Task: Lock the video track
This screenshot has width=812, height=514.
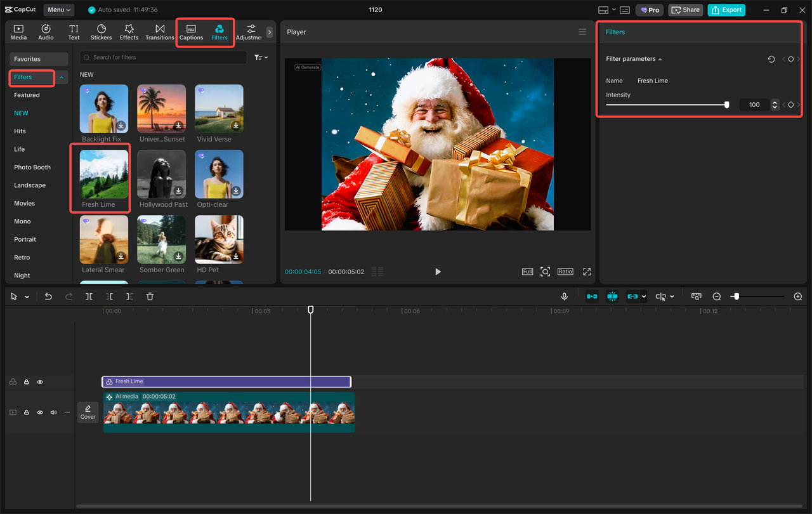Action: tap(26, 412)
